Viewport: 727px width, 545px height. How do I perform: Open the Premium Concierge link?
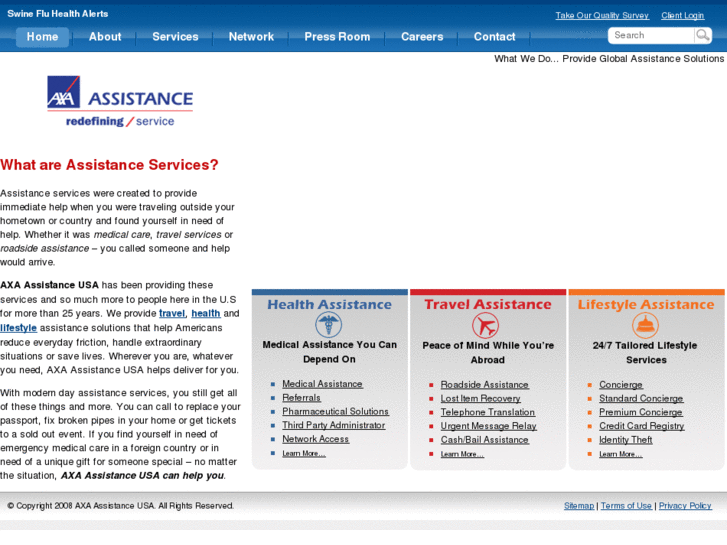click(641, 412)
